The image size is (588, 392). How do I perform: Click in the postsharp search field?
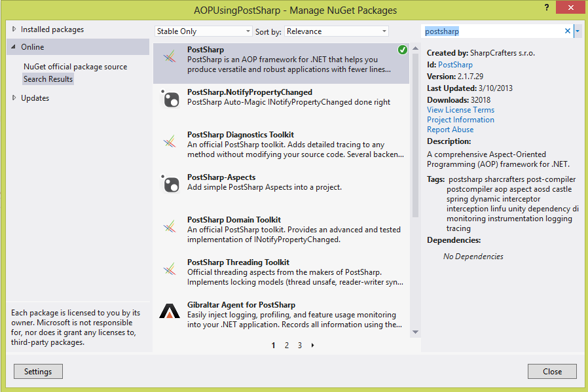tap(493, 31)
